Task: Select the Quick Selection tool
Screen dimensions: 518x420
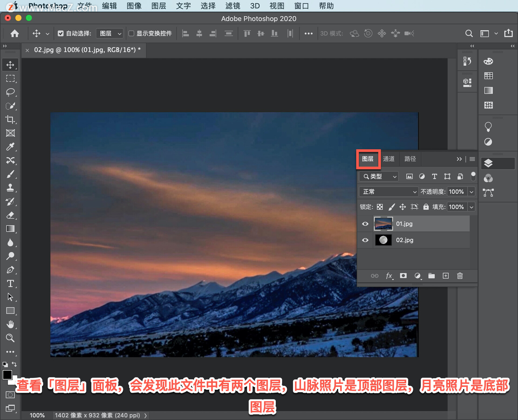Action: coord(10,106)
